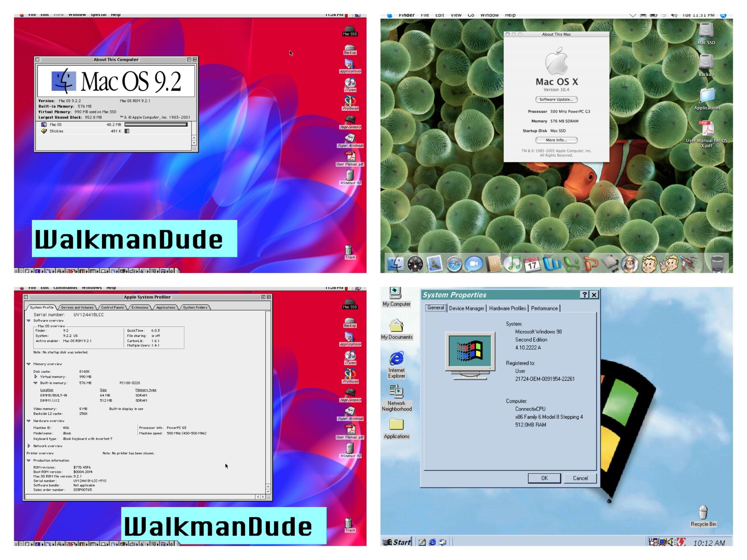The image size is (747, 560).
Task: Expand the Network overview section
Action: [28, 446]
